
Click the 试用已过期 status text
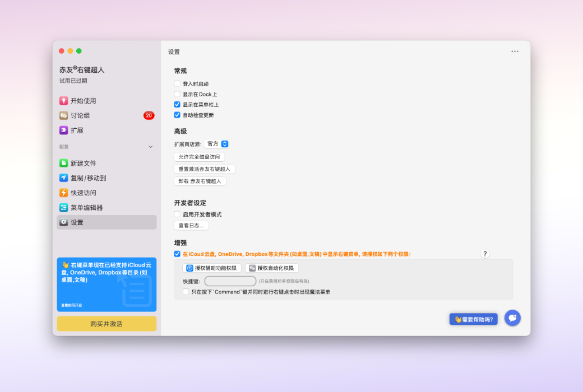(73, 81)
